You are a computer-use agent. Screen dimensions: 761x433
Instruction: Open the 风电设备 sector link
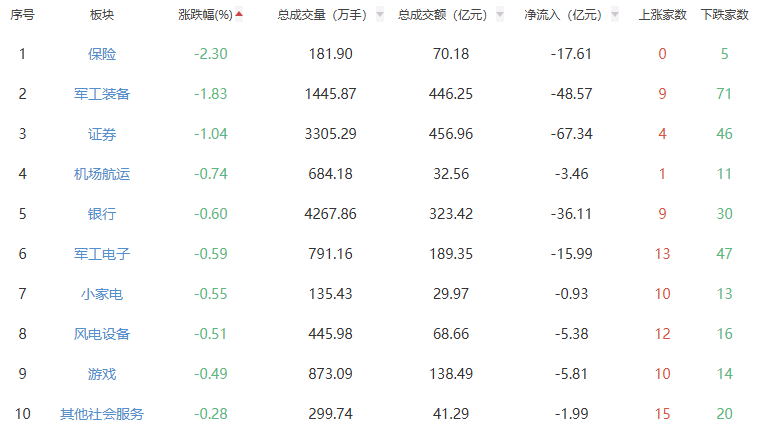coord(102,334)
